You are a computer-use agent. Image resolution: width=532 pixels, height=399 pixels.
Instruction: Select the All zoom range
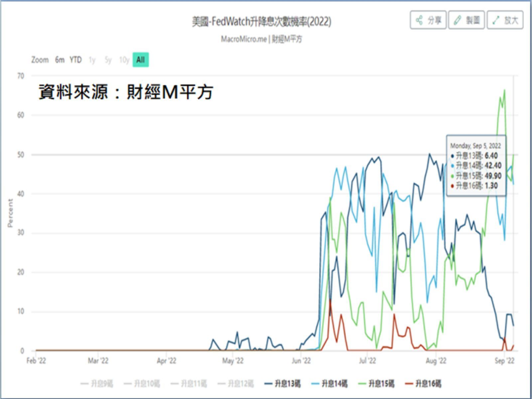click(x=141, y=60)
